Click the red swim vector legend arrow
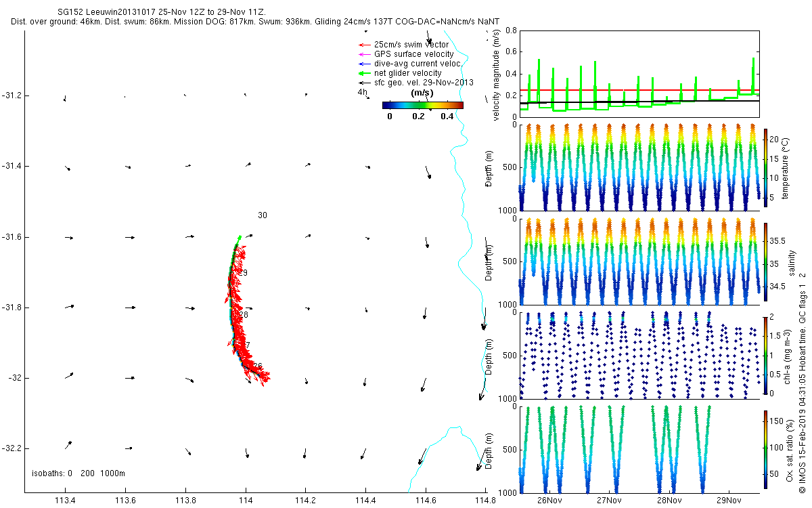 [x=364, y=44]
